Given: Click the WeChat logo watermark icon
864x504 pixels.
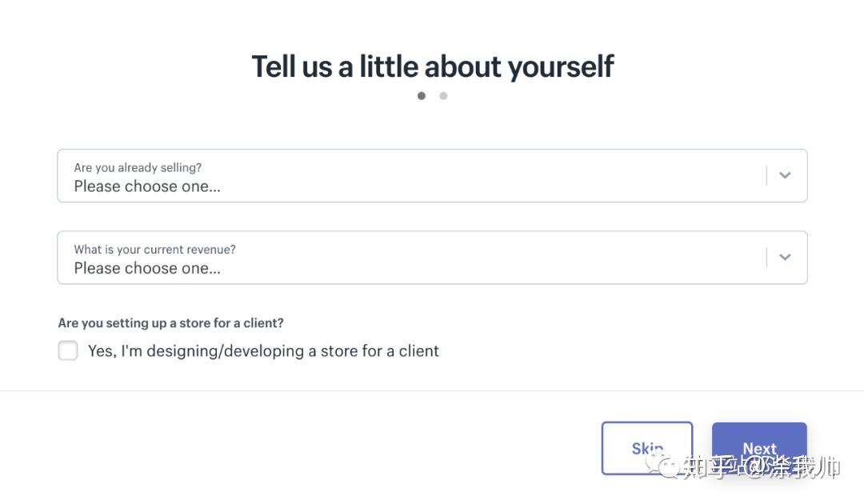Looking at the screenshot, I should (663, 466).
